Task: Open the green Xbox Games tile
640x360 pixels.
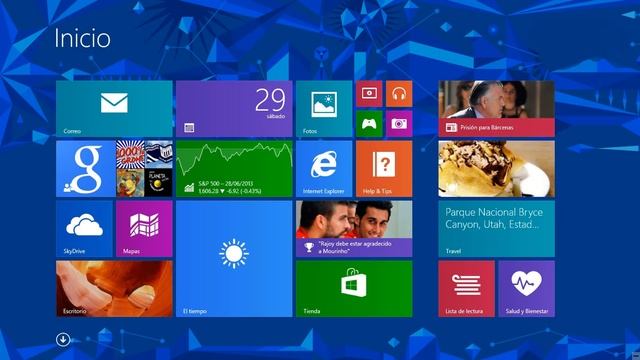Action: click(x=369, y=124)
